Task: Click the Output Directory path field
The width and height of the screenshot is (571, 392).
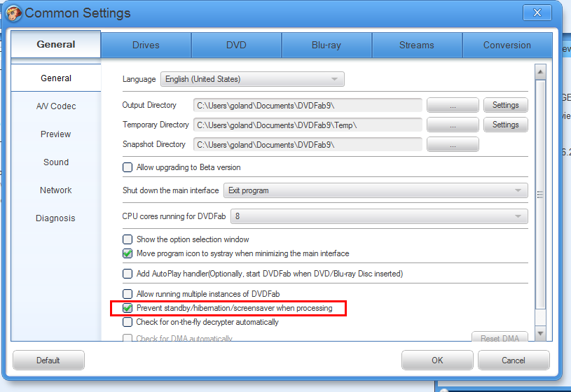Action: (308, 106)
